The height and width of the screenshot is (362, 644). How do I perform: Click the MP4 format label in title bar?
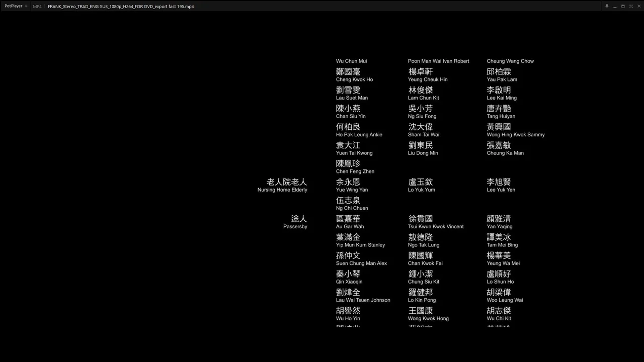pyautogui.click(x=37, y=7)
